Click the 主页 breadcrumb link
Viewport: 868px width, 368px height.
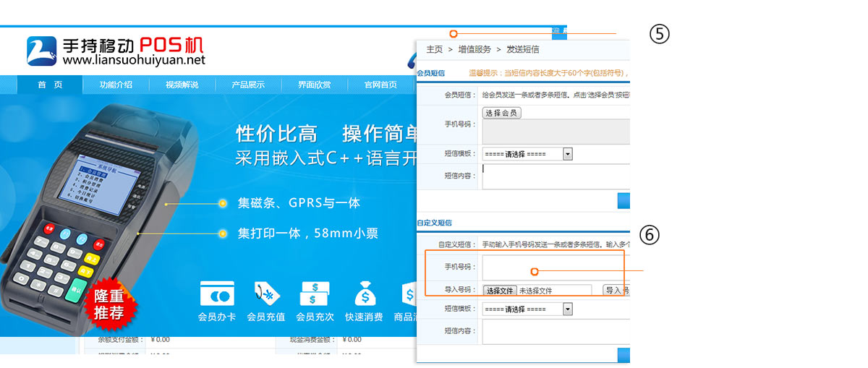click(434, 49)
